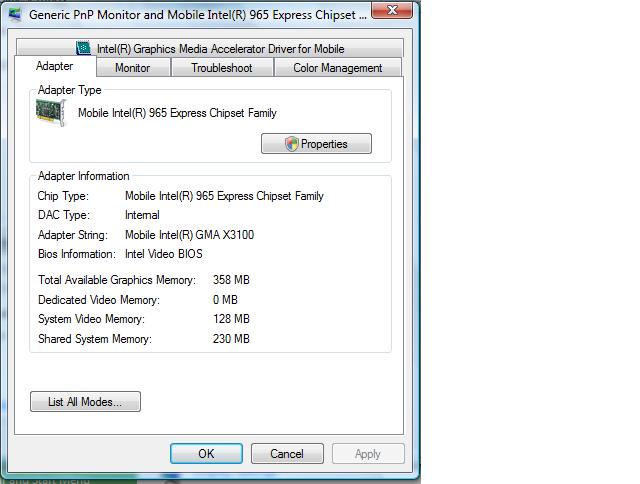Click the Adapter String label
The height and width of the screenshot is (484, 640).
(x=73, y=235)
